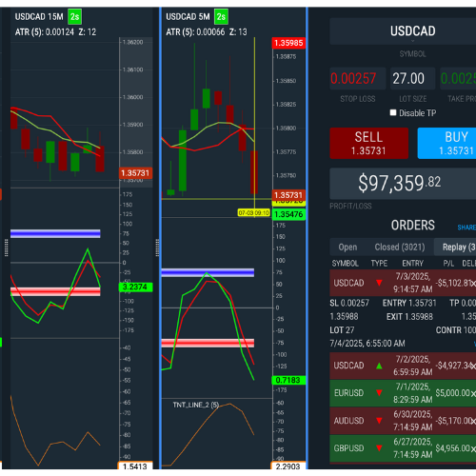The image size is (476, 476).
Task: Click the green 2s badge on USDCAD 15M
Action: [x=75, y=17]
